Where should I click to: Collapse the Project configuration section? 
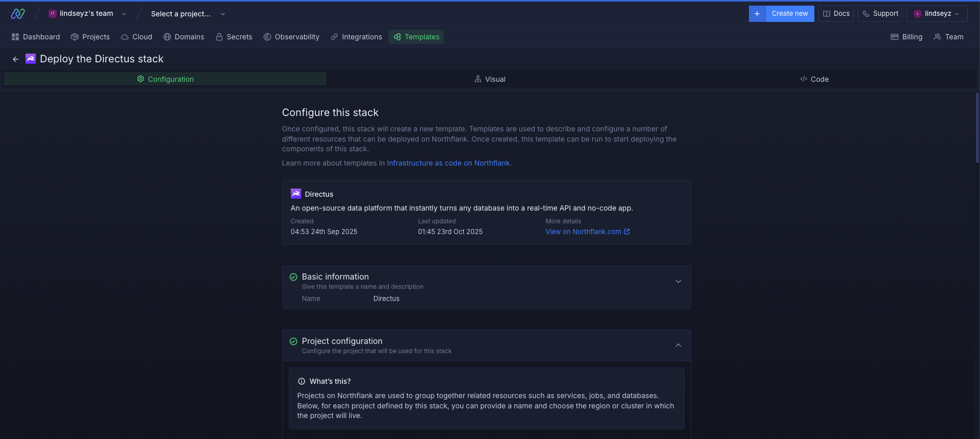pos(678,345)
